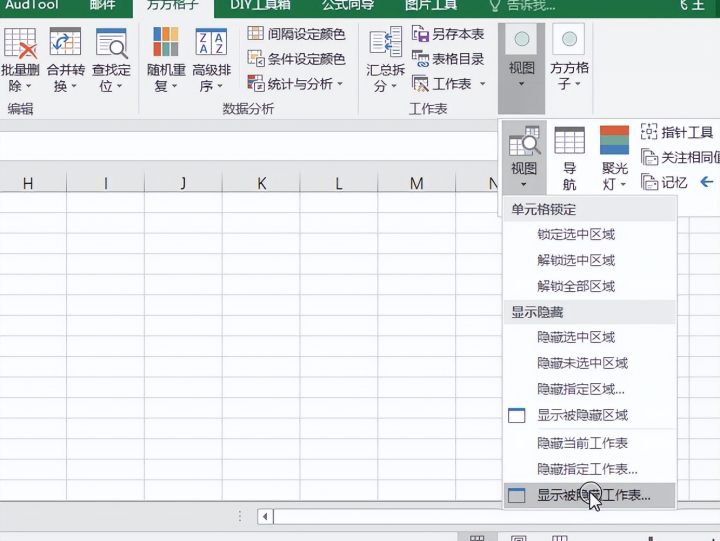Click 表格目录 button
This screenshot has height=541, width=720.
448,59
